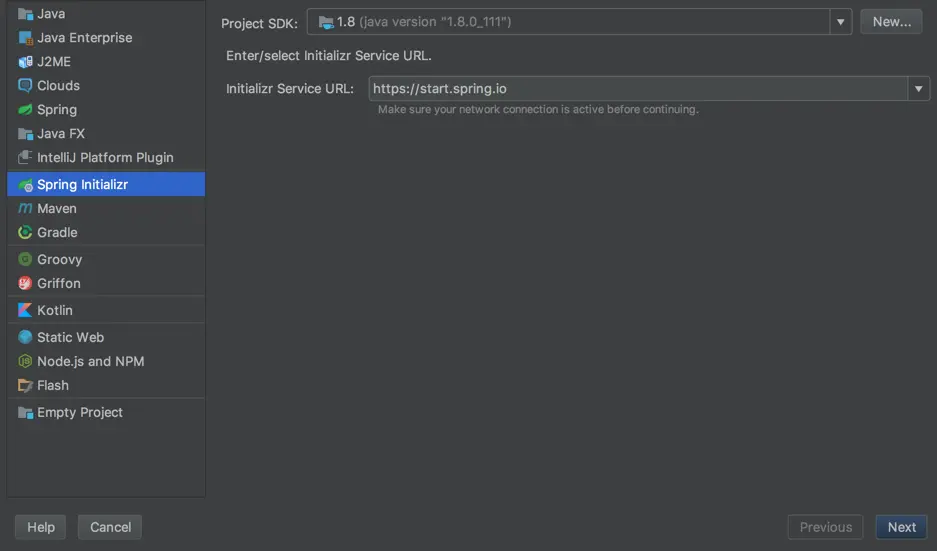937x551 pixels.
Task: Click the Initializr Service URL label
Action: [x=290, y=88]
